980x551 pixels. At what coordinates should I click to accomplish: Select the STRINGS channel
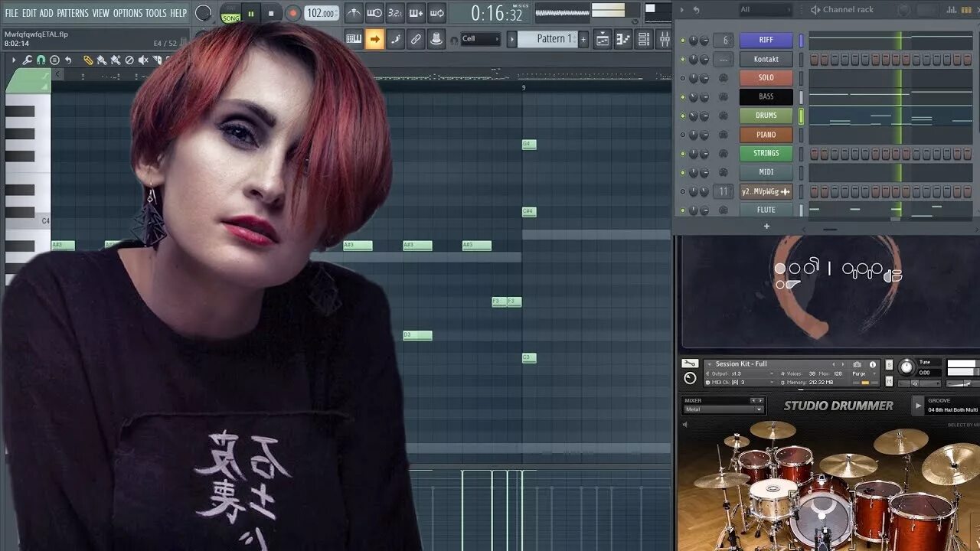tap(766, 153)
